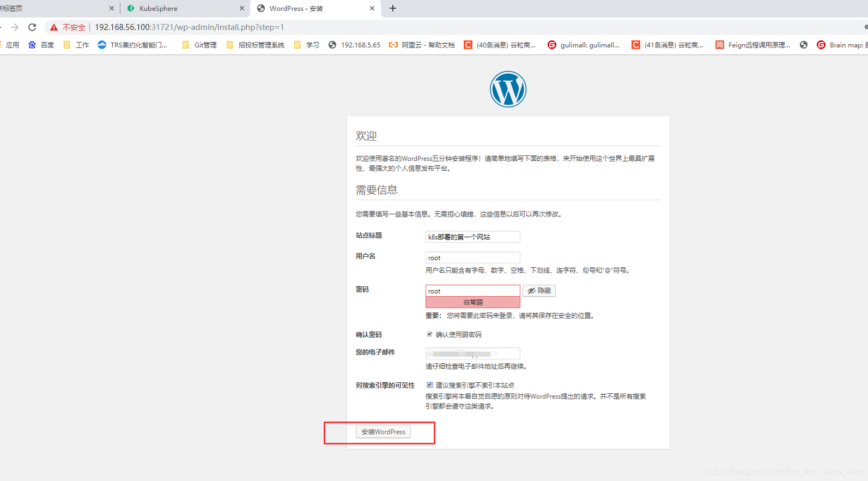The width and height of the screenshot is (868, 481).
Task: Close the first browser tab
Action: 112,8
